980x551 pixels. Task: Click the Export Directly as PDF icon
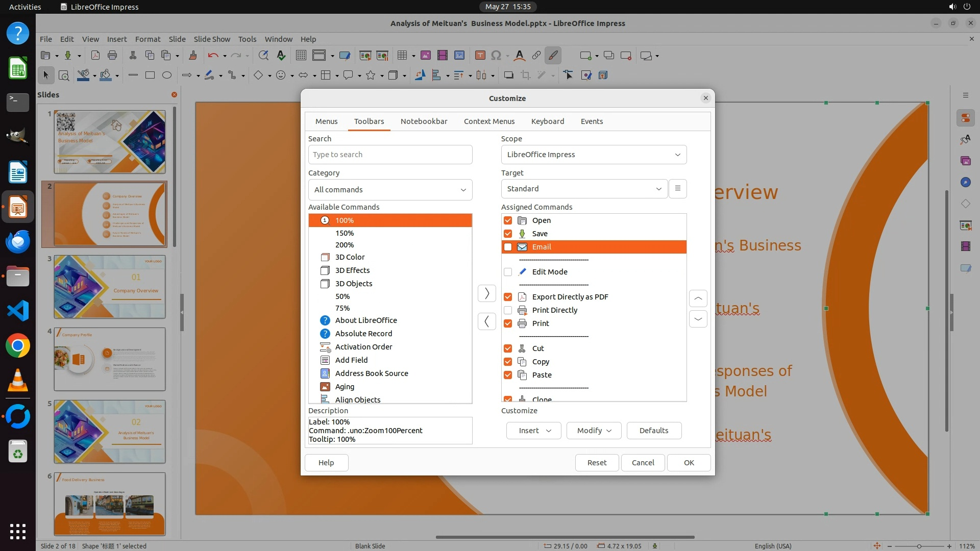coord(522,297)
